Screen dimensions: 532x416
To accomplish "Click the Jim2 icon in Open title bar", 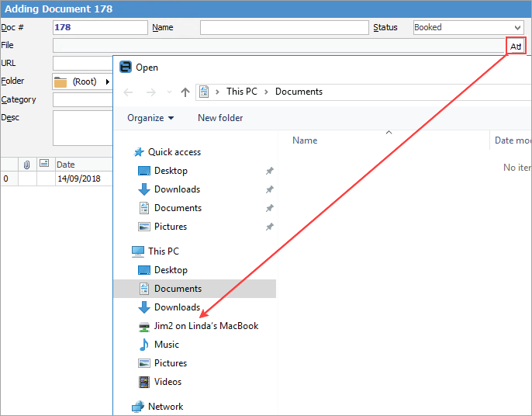I will (x=126, y=67).
